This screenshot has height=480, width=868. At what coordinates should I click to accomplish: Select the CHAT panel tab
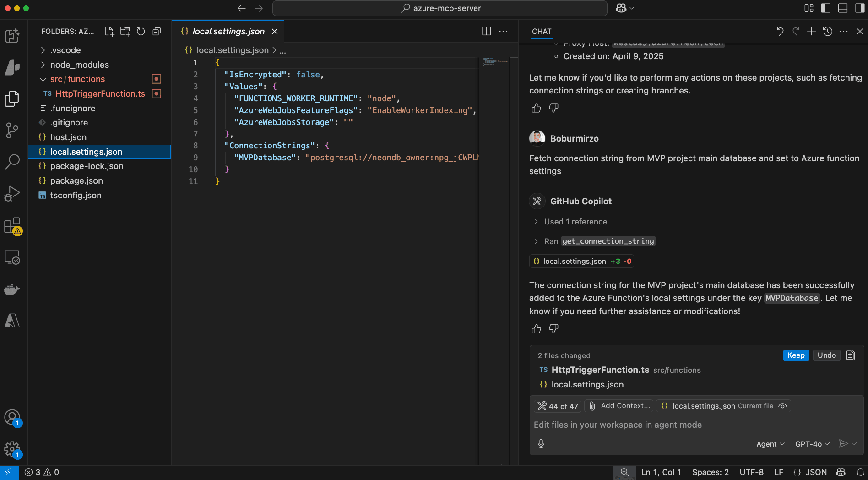pyautogui.click(x=542, y=31)
